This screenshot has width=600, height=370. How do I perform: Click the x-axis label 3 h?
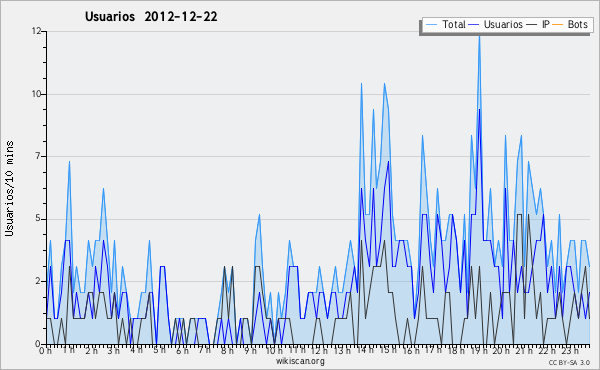pos(114,350)
